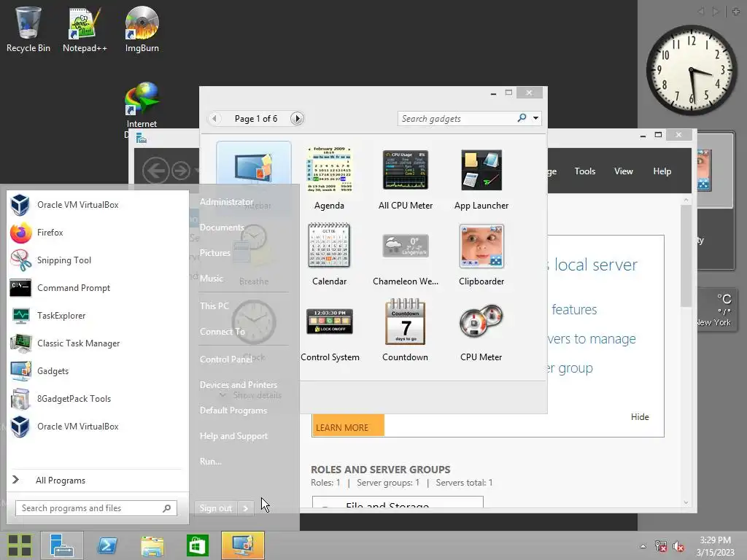747x560 pixels.
Task: Click Server Manager back arrow
Action: [156, 171]
